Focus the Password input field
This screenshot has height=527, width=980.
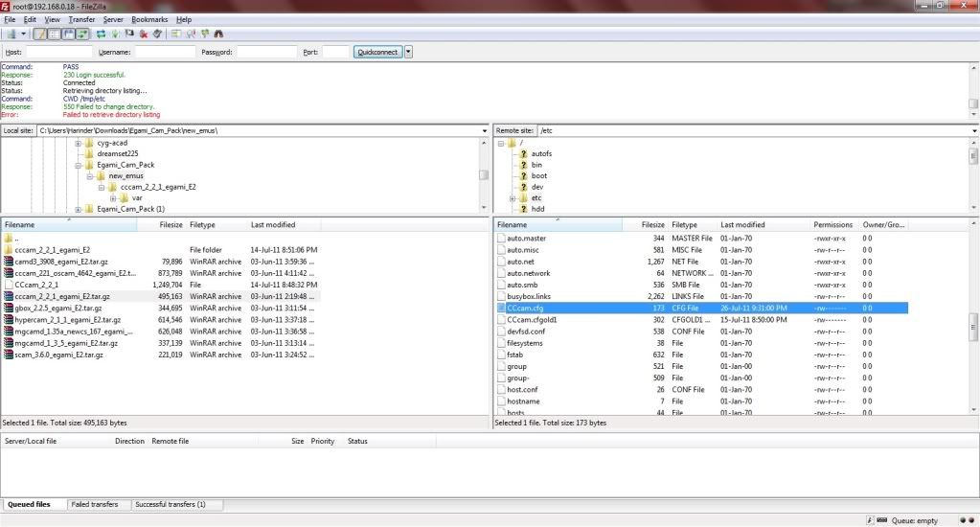[x=266, y=52]
